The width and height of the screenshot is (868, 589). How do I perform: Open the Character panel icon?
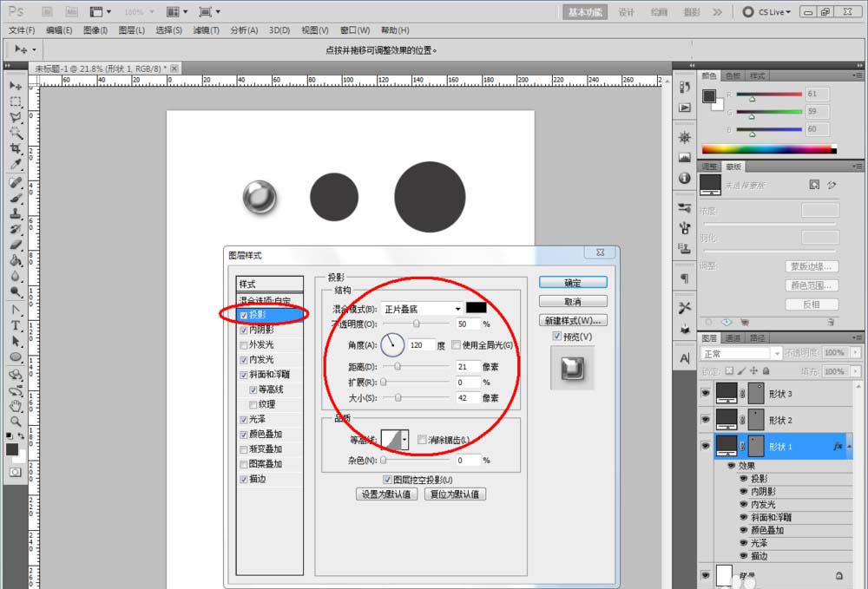685,358
